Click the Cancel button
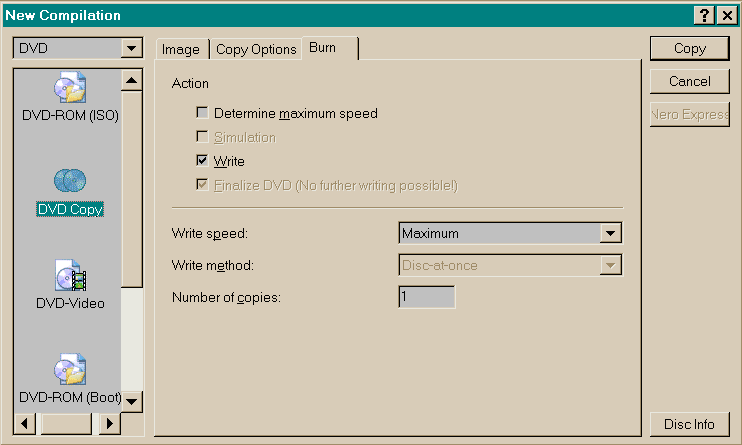742x445 pixels. coord(689,81)
